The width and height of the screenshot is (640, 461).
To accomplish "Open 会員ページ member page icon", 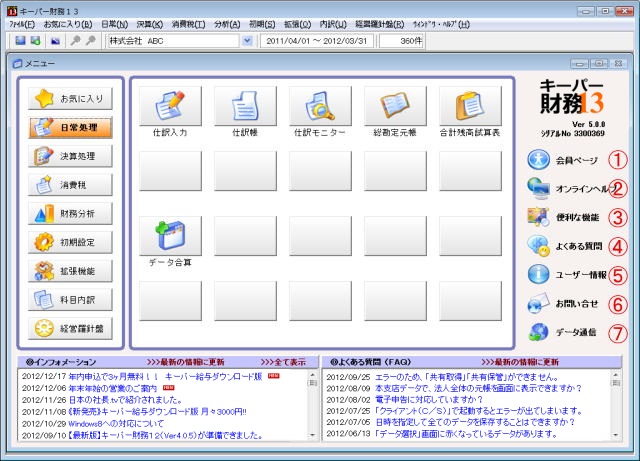I will 538,160.
